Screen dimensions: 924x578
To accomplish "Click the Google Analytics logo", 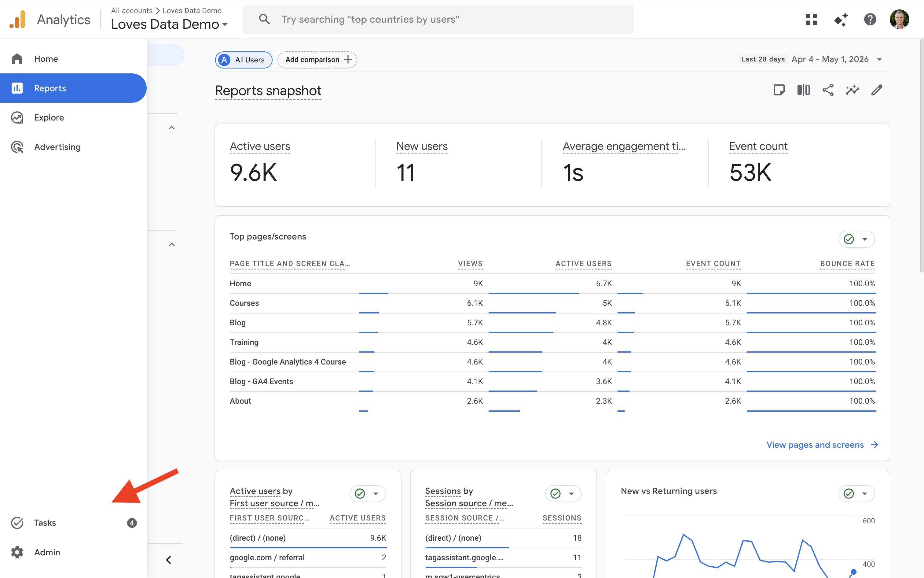I will (x=17, y=20).
